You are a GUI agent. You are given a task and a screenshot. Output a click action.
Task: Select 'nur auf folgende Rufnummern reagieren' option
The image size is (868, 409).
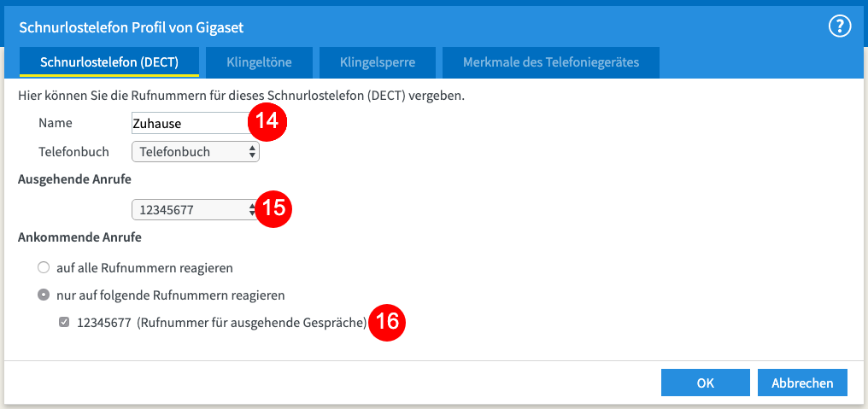click(44, 295)
